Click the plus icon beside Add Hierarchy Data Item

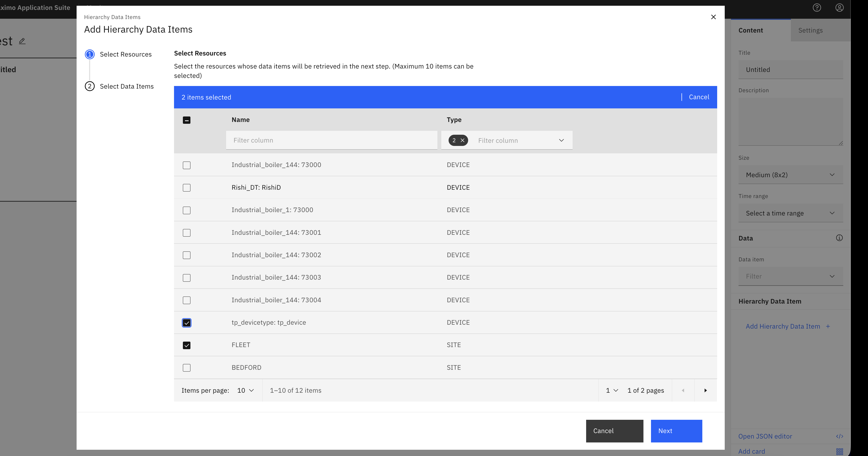click(x=828, y=326)
